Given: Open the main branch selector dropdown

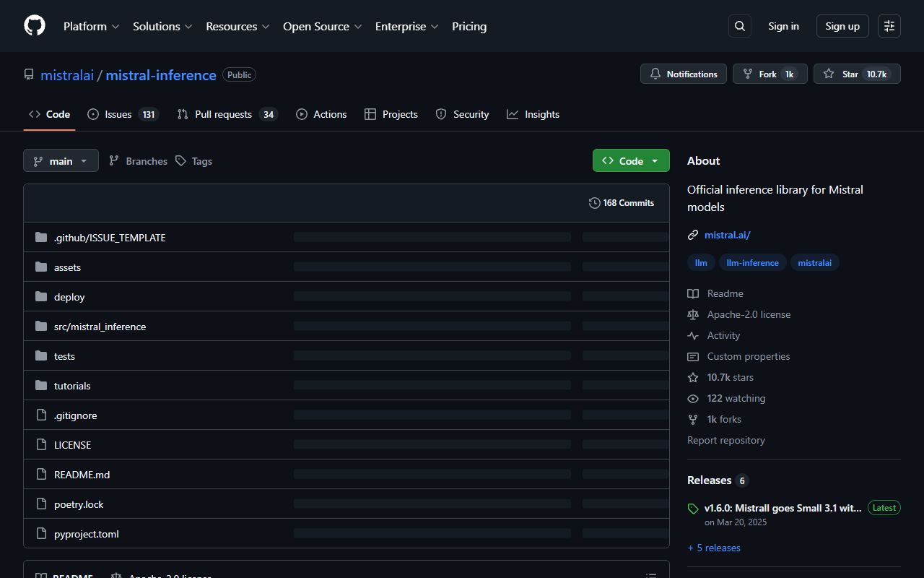Looking at the screenshot, I should [x=61, y=160].
